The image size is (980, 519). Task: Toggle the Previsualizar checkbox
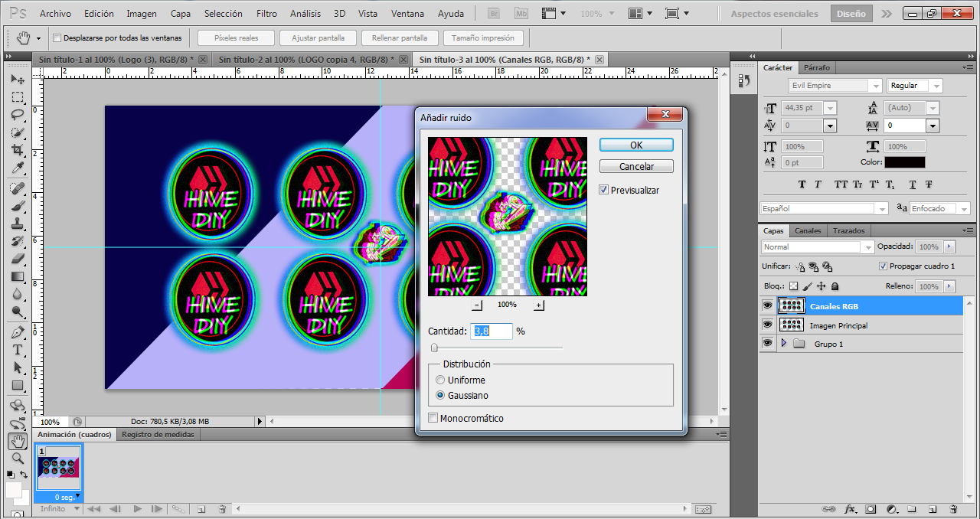[604, 190]
